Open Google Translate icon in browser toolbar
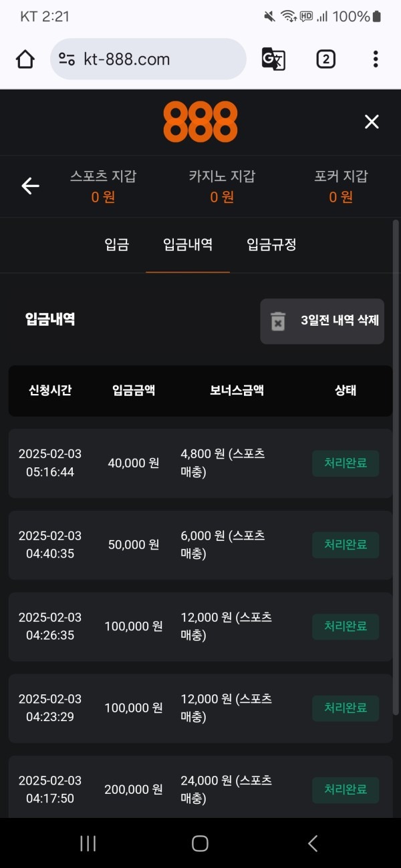The width and height of the screenshot is (401, 868). [x=274, y=59]
